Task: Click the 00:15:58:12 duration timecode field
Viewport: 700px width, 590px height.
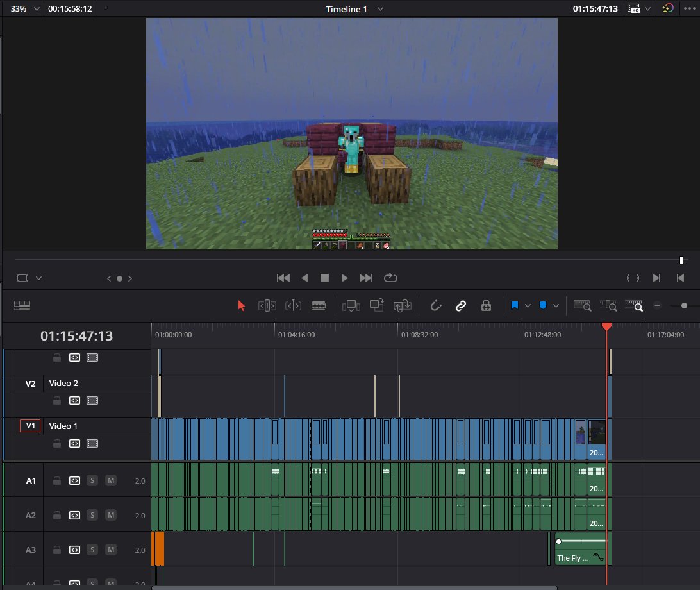Action: 70,8
